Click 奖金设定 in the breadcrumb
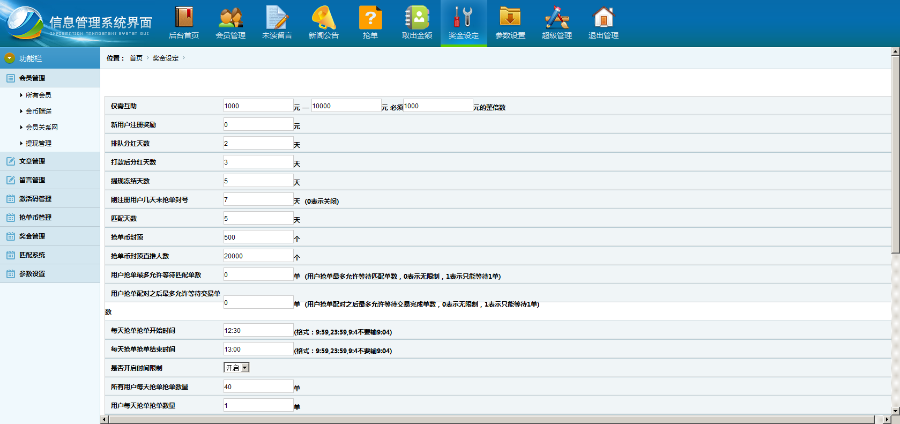900x424 pixels. click(x=165, y=58)
